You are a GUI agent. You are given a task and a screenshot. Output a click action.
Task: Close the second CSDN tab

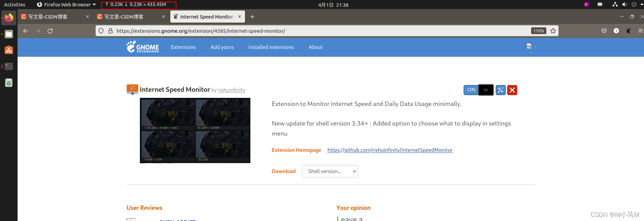point(164,17)
